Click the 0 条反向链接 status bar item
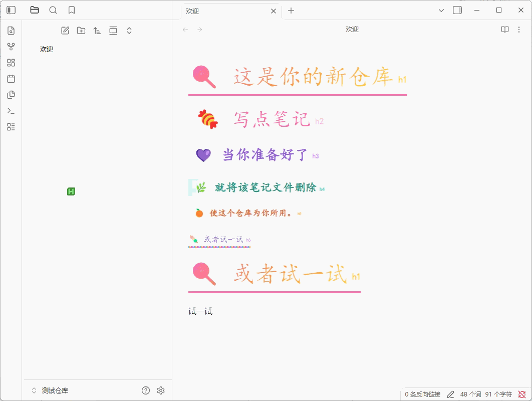 click(x=422, y=394)
